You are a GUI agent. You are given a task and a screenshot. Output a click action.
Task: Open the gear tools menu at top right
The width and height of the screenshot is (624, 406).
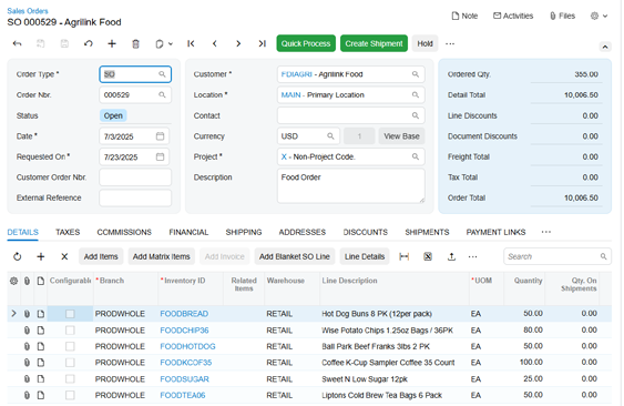tap(599, 16)
